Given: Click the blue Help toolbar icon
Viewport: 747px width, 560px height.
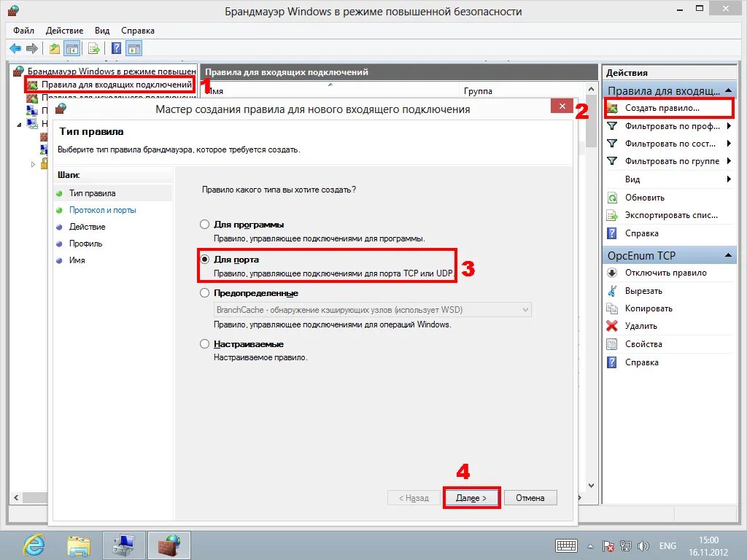Looking at the screenshot, I should [x=116, y=48].
